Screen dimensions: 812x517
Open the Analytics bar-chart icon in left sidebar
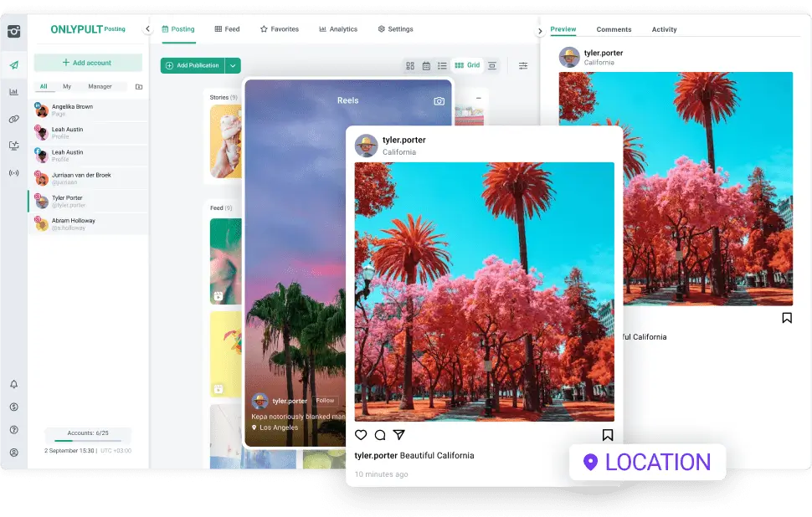pos(13,92)
